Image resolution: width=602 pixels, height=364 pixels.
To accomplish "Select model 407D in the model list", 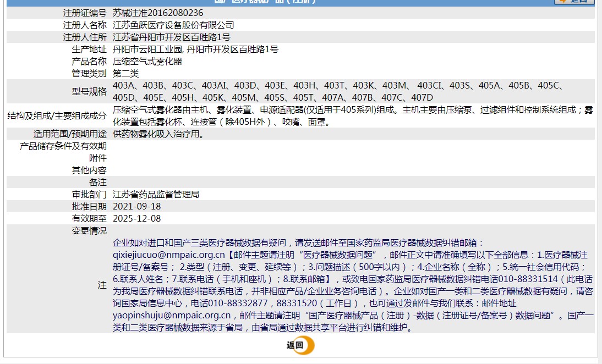I will 422,97.
